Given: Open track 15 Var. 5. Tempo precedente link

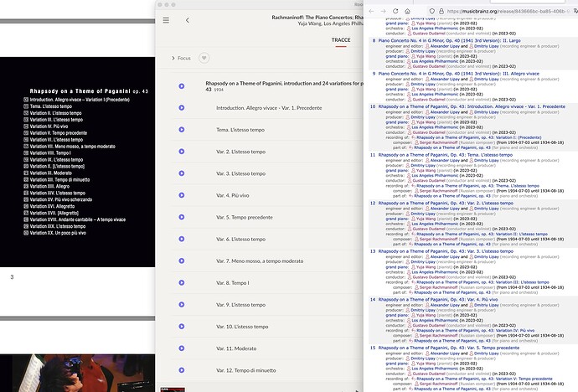Looking at the screenshot, I should tap(449, 348).
